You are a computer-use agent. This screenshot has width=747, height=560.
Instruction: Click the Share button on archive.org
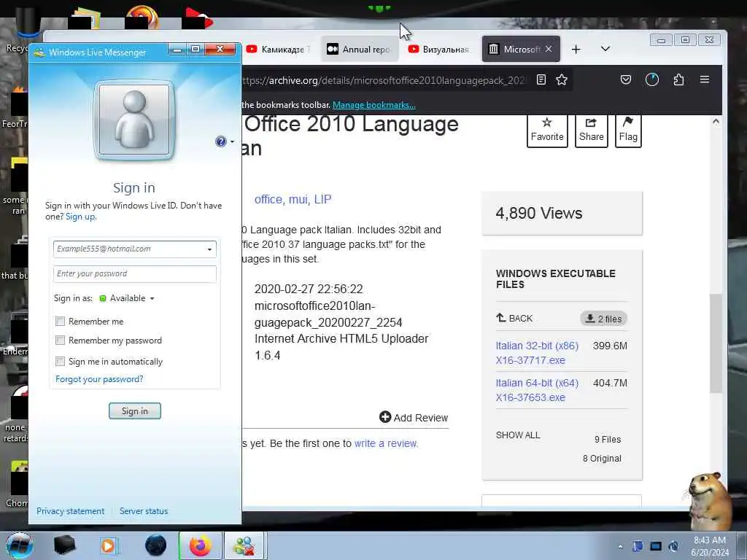pos(591,130)
